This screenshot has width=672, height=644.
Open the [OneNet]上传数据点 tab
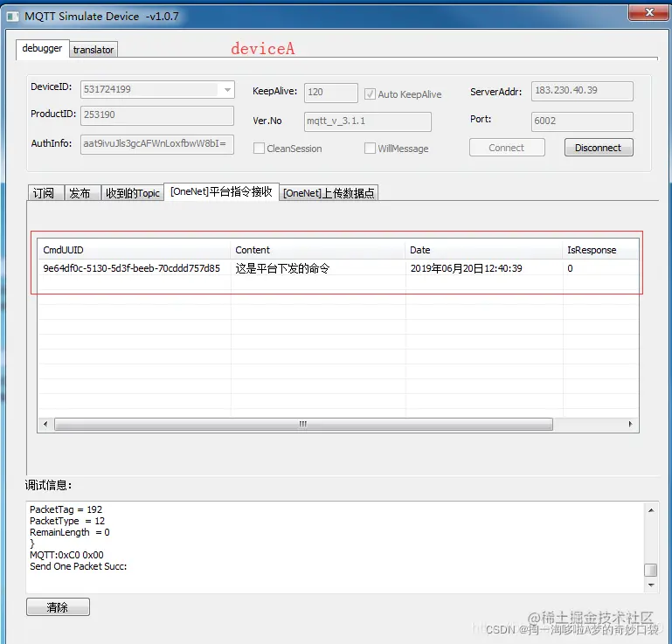(329, 193)
